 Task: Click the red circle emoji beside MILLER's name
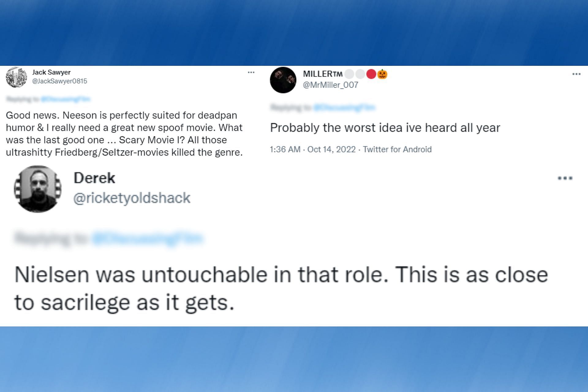[371, 74]
